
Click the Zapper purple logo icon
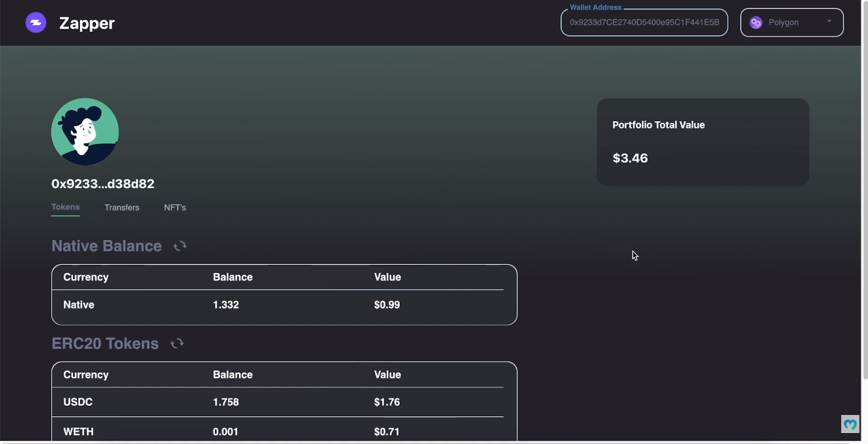tap(36, 23)
